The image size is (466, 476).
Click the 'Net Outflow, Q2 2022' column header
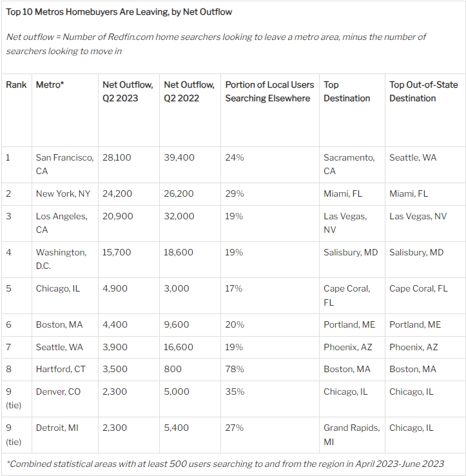click(x=189, y=92)
